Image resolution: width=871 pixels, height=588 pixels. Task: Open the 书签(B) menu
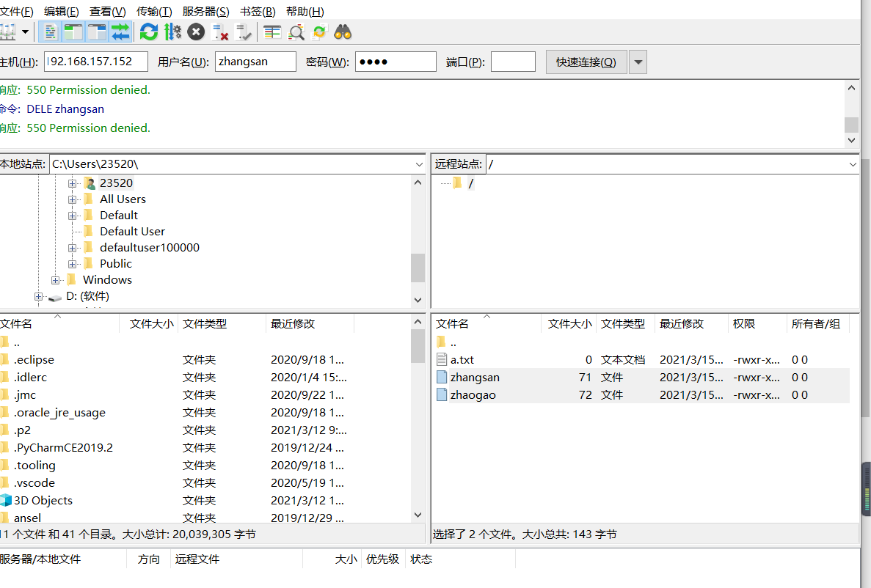click(x=257, y=12)
